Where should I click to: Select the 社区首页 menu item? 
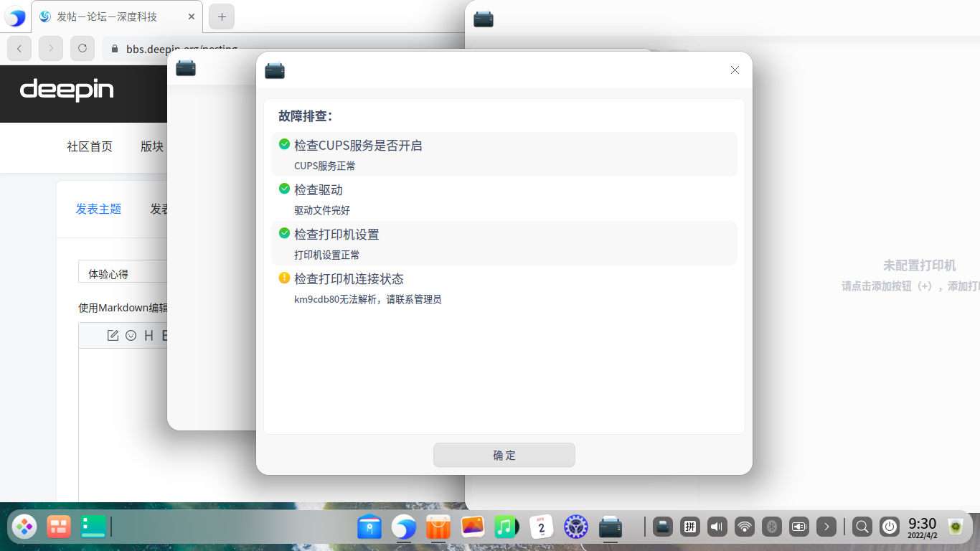tap(88, 146)
